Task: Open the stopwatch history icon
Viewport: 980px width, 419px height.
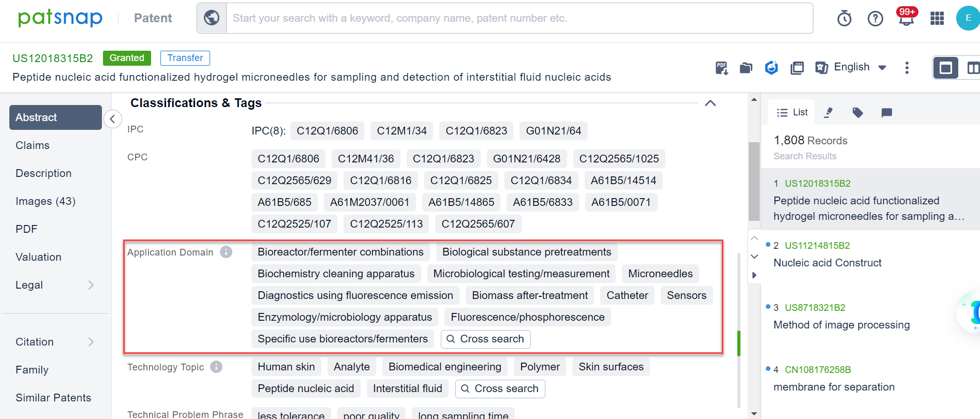Action: pos(844,19)
